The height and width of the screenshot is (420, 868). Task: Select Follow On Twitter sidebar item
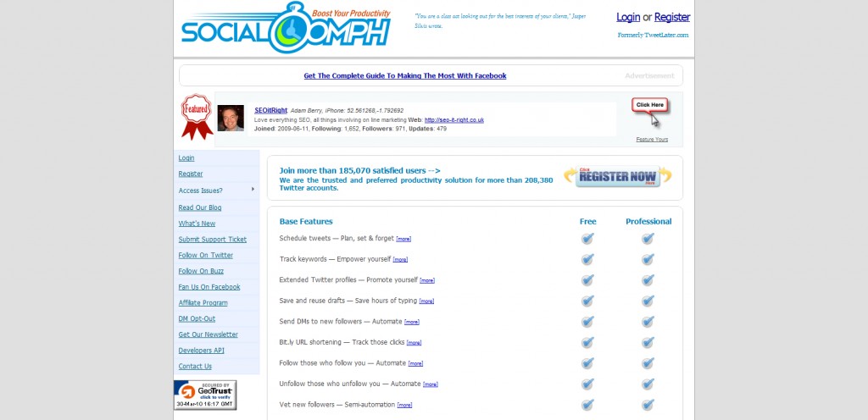click(205, 256)
